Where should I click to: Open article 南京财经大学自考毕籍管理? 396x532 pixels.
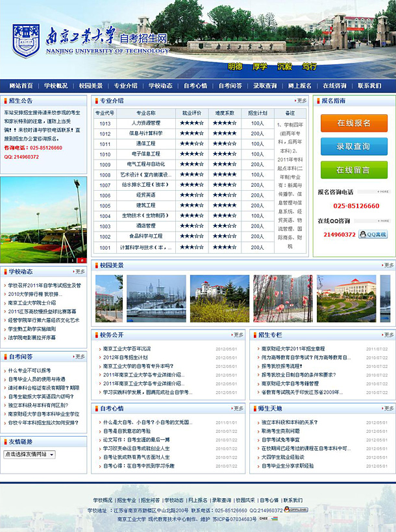(x=290, y=383)
